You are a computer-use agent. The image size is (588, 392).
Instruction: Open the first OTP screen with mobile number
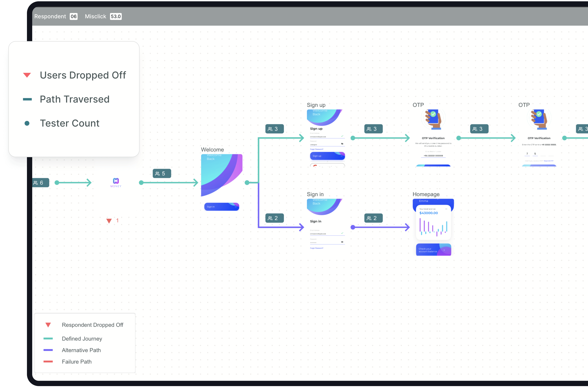pos(433,138)
